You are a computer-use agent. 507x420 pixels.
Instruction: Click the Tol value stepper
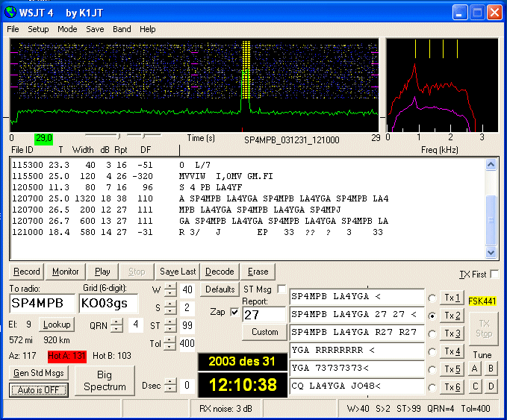[170, 343]
